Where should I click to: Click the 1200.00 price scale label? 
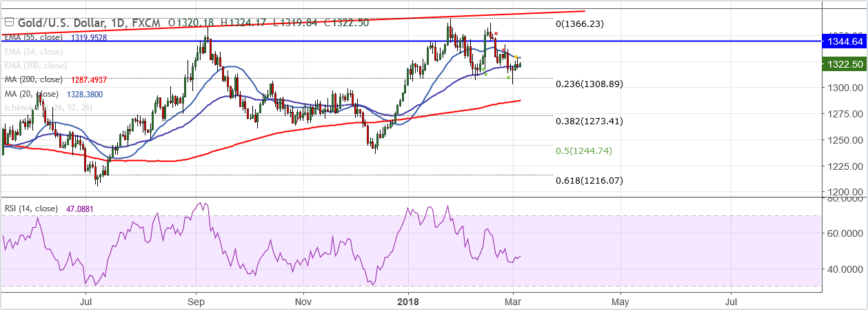coord(844,192)
